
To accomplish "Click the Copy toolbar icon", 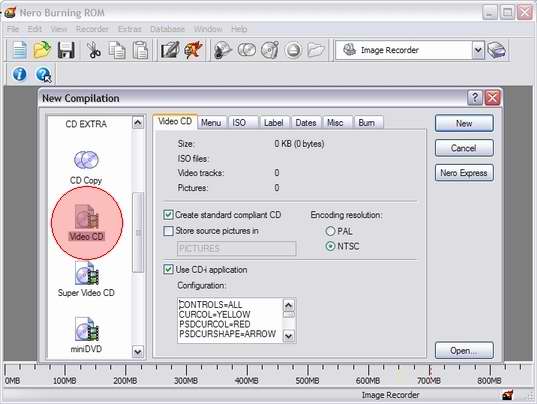I will pos(117,50).
